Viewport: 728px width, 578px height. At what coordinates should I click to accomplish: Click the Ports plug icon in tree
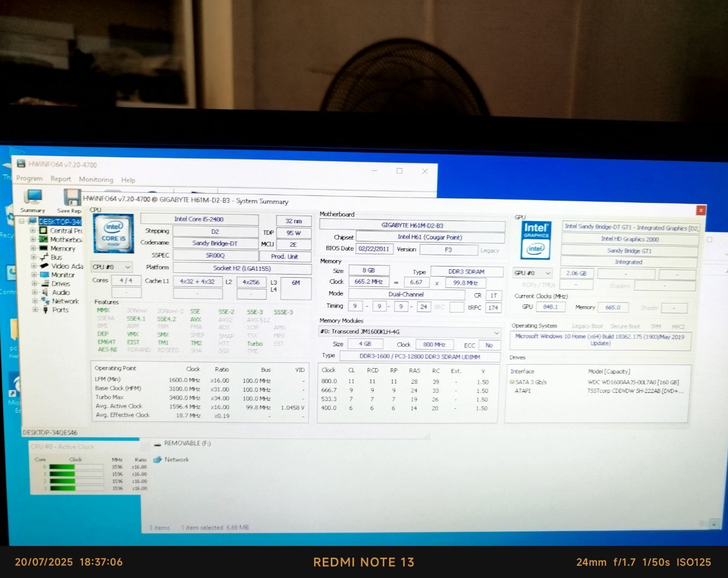coord(44,310)
